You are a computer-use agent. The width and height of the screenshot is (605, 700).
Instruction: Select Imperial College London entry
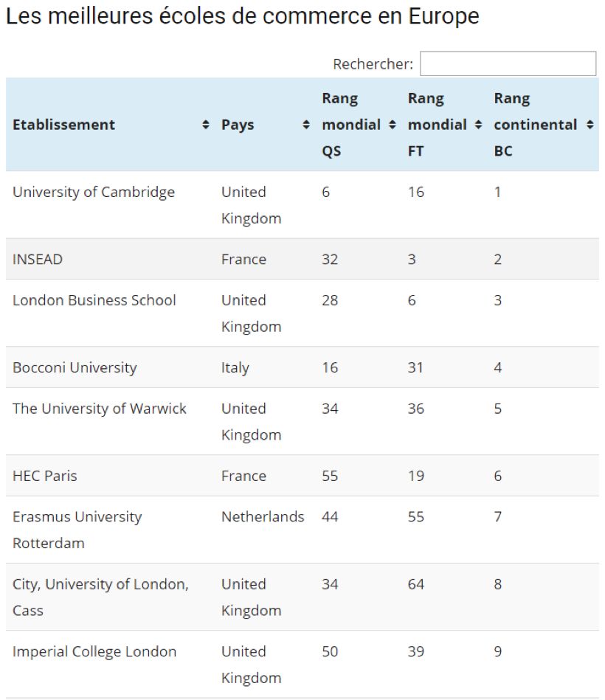(x=94, y=651)
